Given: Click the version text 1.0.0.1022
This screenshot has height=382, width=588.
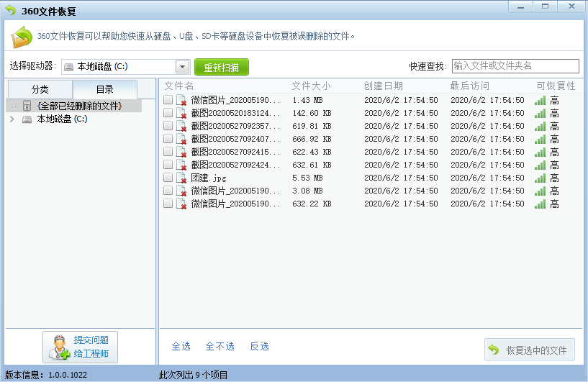Looking at the screenshot, I should pos(68,375).
